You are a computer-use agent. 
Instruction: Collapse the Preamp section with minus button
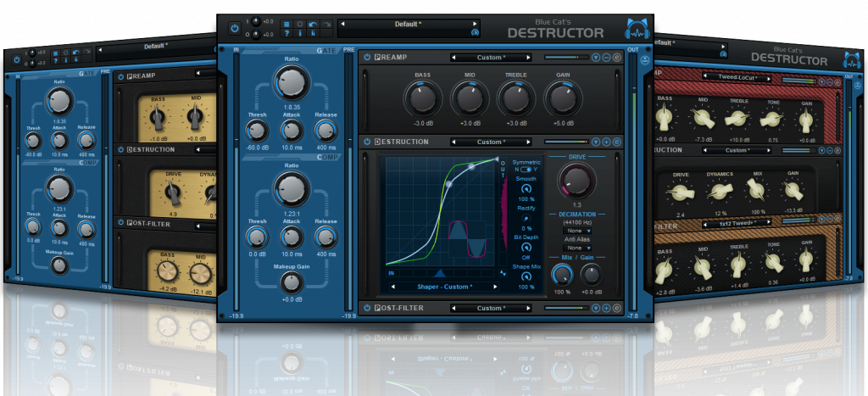coord(606,57)
